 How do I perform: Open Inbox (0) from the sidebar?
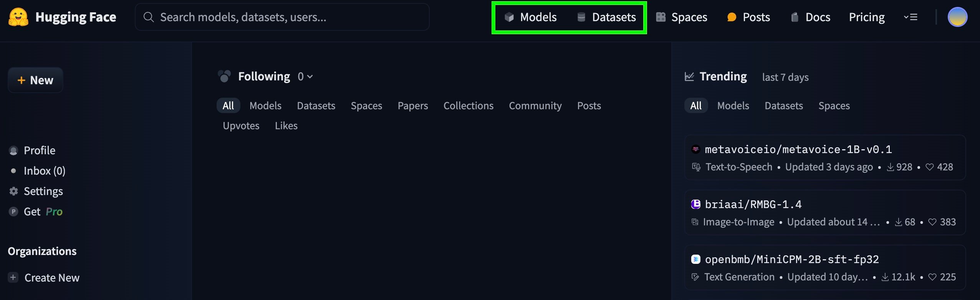tap(37, 171)
